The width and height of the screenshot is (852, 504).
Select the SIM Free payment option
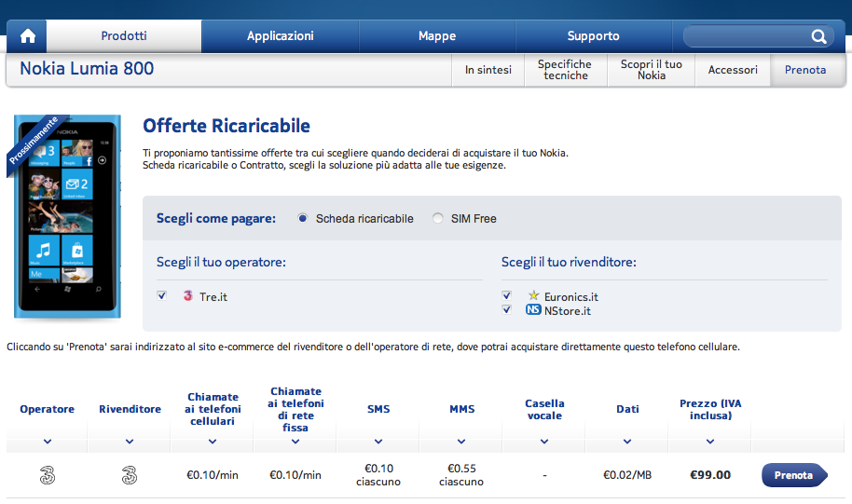pos(438,219)
